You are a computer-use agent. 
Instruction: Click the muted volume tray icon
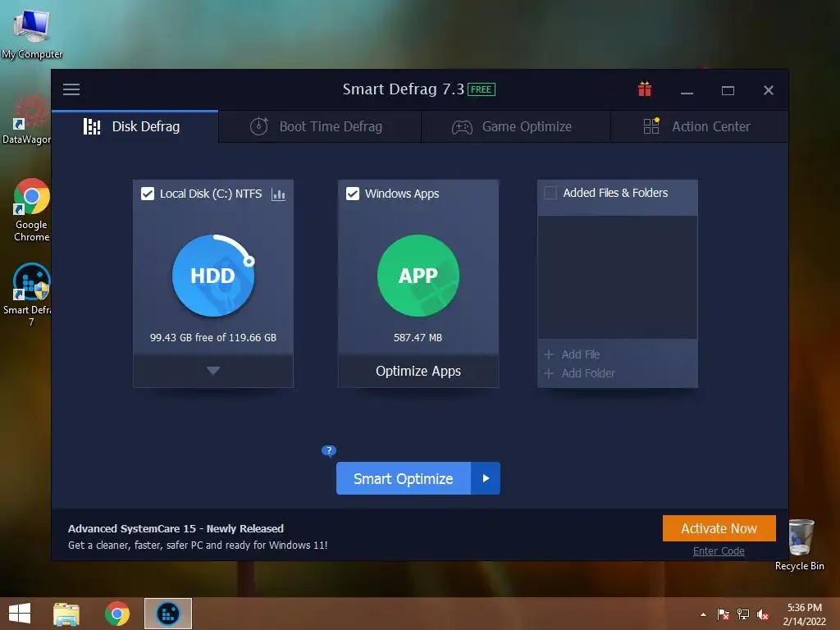[x=763, y=614]
